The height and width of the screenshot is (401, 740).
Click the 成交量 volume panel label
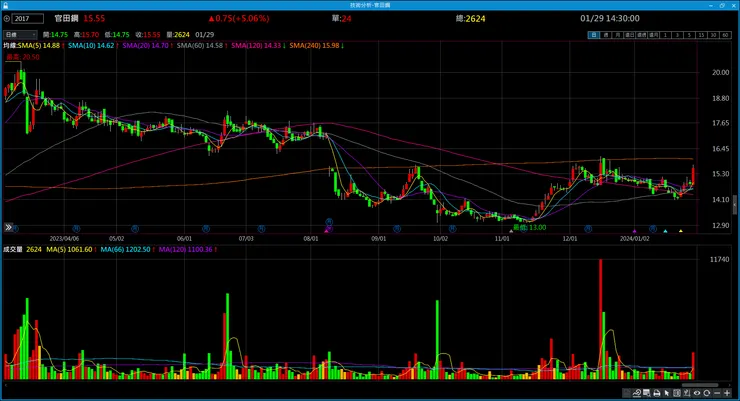coord(13,249)
